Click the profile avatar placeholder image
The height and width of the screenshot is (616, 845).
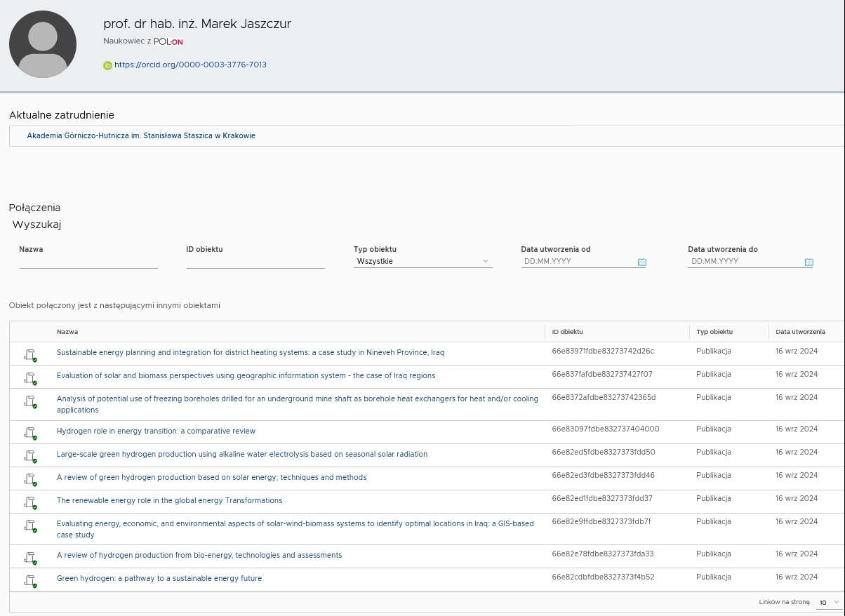pos(43,44)
